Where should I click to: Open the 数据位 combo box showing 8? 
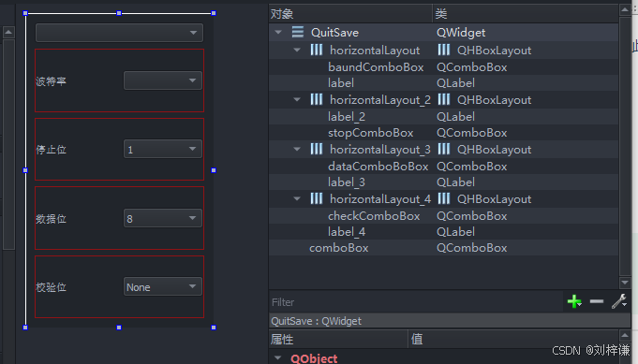[163, 218]
